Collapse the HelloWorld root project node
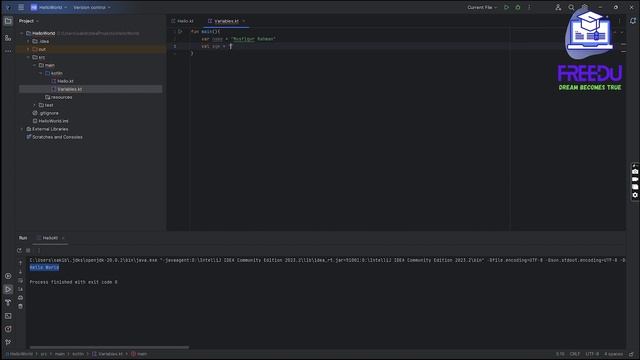This screenshot has width=640, height=360. pyautogui.click(x=22, y=33)
